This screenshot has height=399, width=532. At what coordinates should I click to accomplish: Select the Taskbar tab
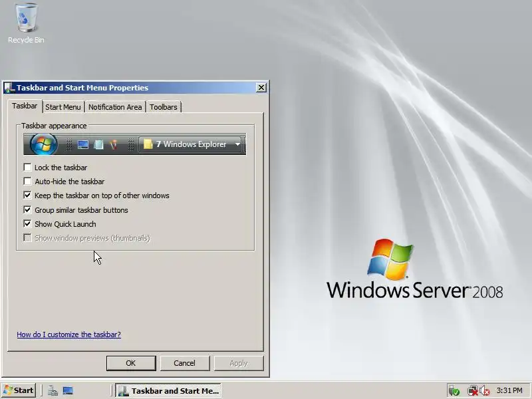click(x=25, y=106)
